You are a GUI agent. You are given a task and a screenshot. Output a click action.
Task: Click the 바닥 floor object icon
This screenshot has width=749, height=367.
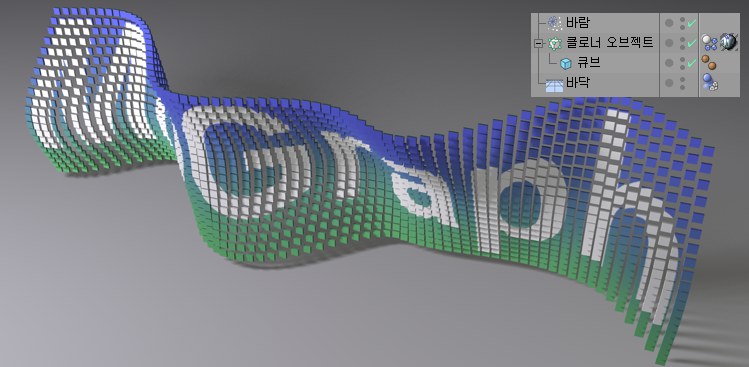tap(554, 85)
